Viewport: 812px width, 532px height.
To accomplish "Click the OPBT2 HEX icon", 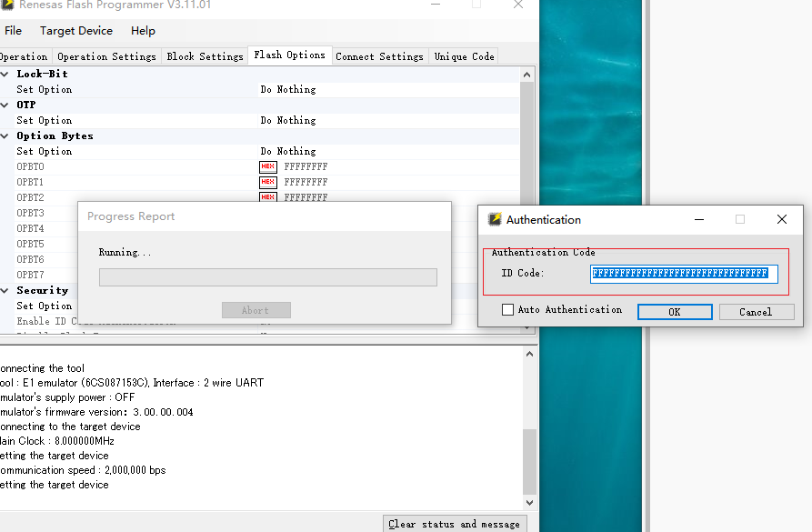I will coord(267,196).
